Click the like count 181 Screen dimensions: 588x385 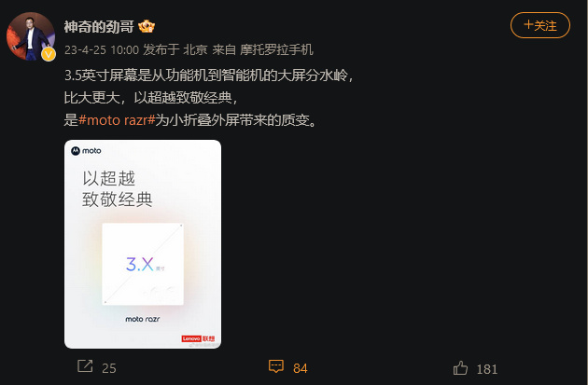pyautogui.click(x=487, y=370)
